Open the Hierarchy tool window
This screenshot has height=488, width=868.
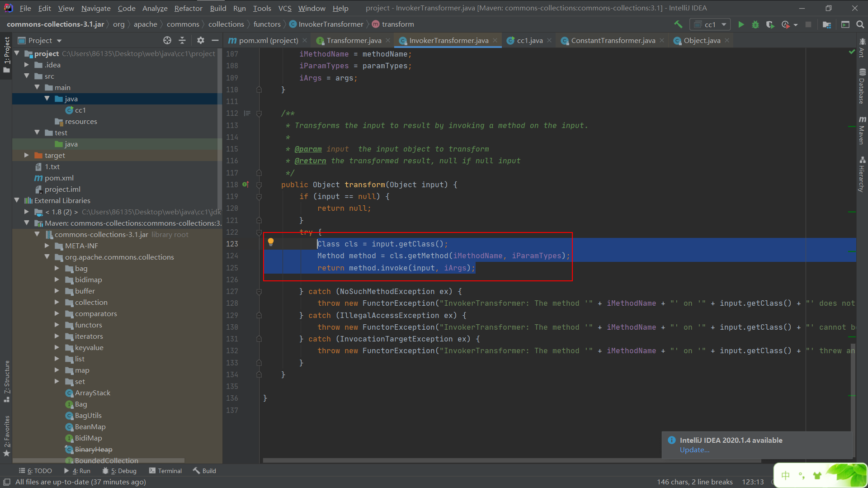tap(862, 175)
